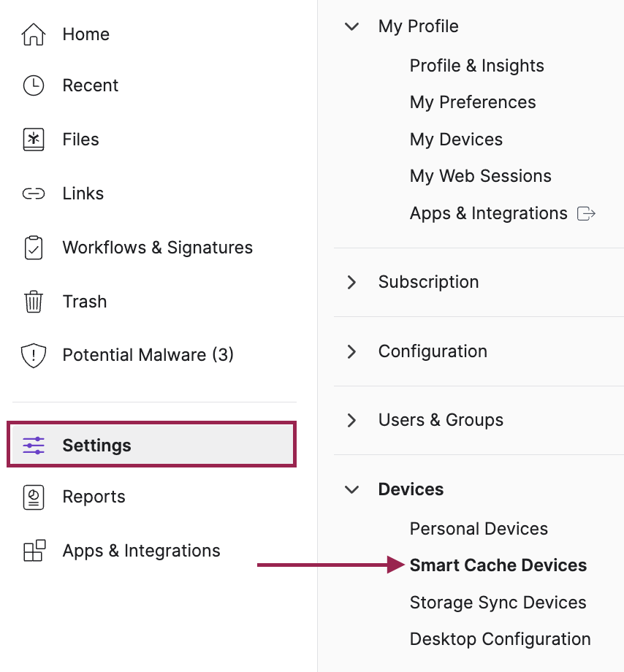624x672 pixels.
Task: Open Storage Sync Devices page
Action: (498, 603)
